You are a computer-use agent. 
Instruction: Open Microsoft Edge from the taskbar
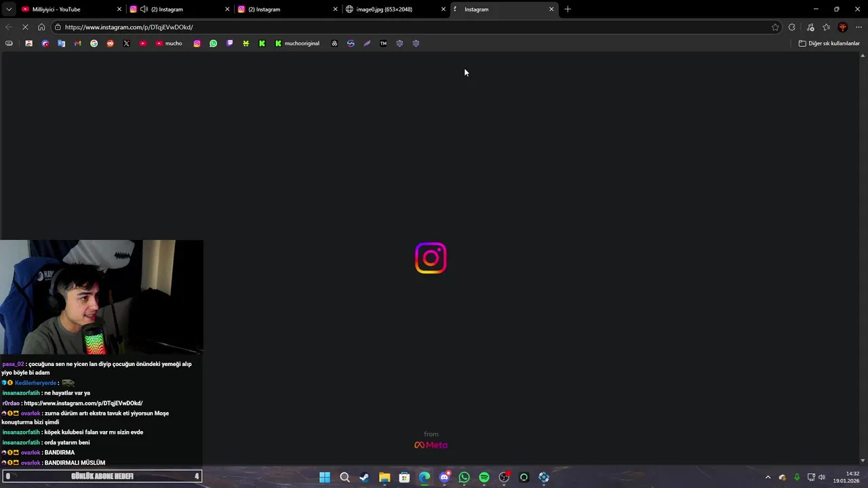coord(425,477)
